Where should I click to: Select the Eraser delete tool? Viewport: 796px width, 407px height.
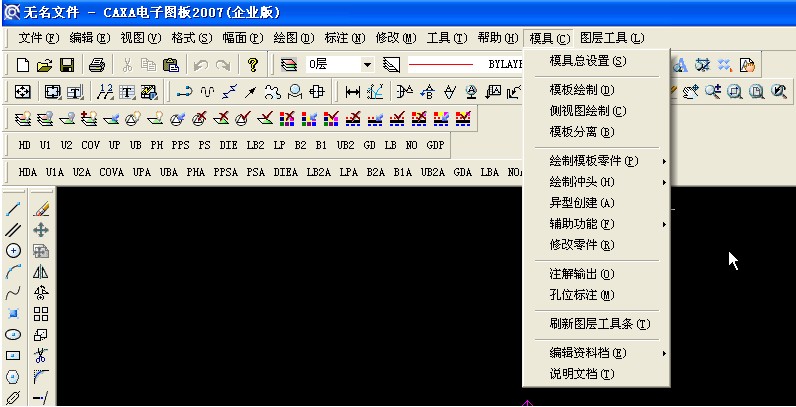click(41, 209)
